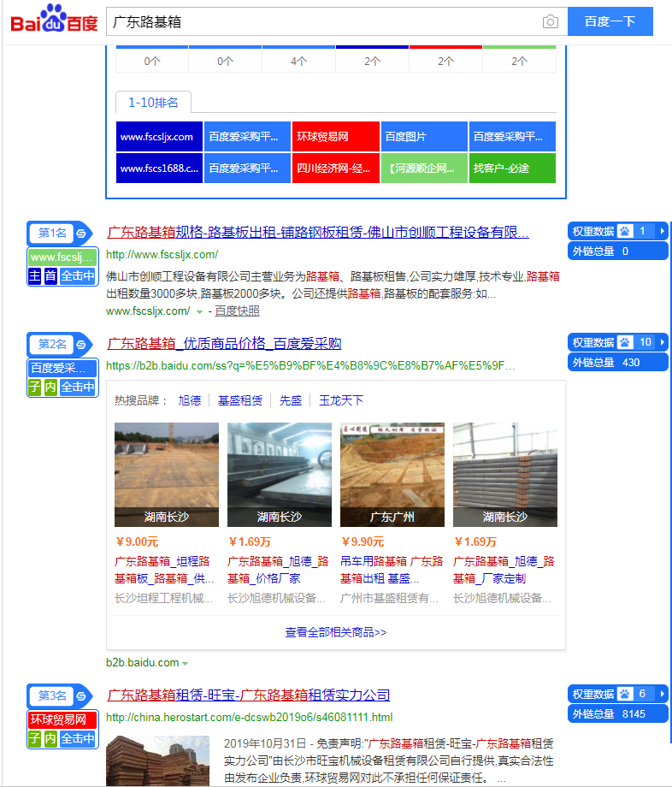
Task: Click the red 环球贸易网 site label
Action: (62, 719)
